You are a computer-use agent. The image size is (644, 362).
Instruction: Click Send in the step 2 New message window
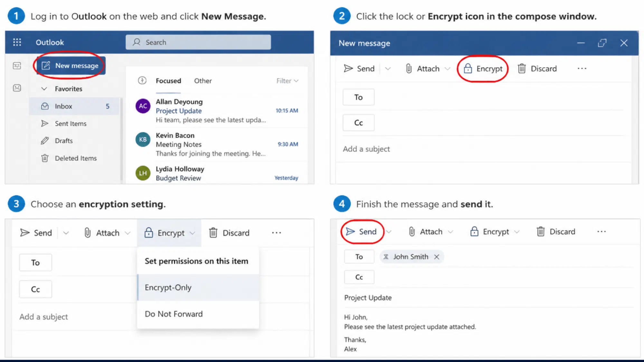pos(359,69)
